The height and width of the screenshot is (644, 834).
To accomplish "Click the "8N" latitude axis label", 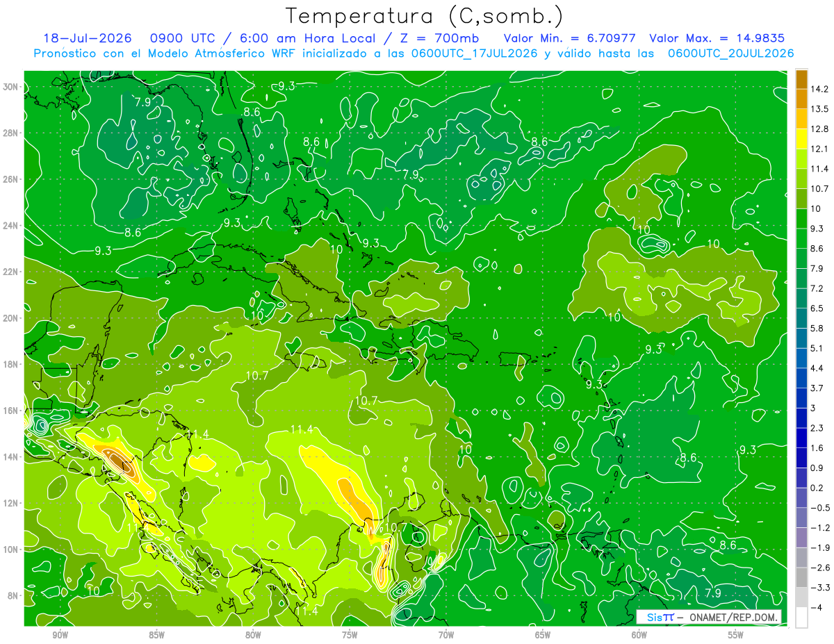I will click(x=14, y=595).
